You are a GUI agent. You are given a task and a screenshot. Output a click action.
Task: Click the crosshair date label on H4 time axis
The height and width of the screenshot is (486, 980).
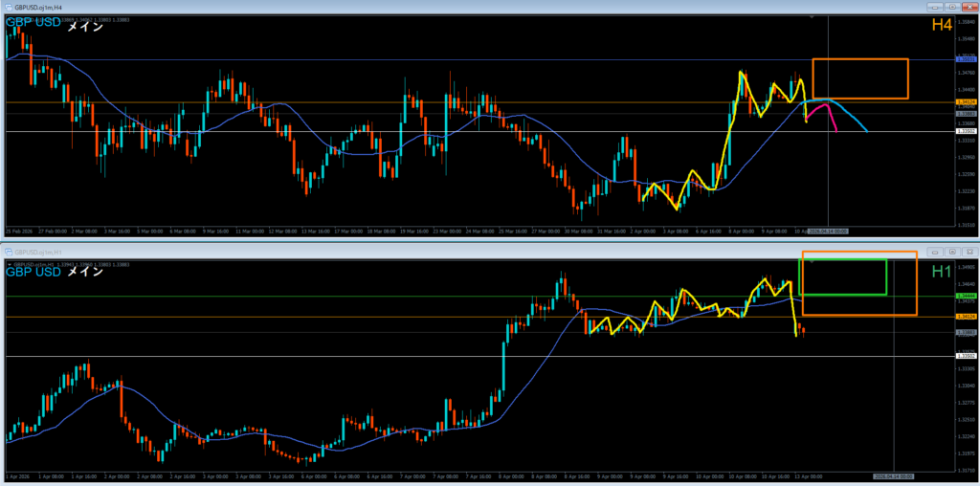(828, 231)
